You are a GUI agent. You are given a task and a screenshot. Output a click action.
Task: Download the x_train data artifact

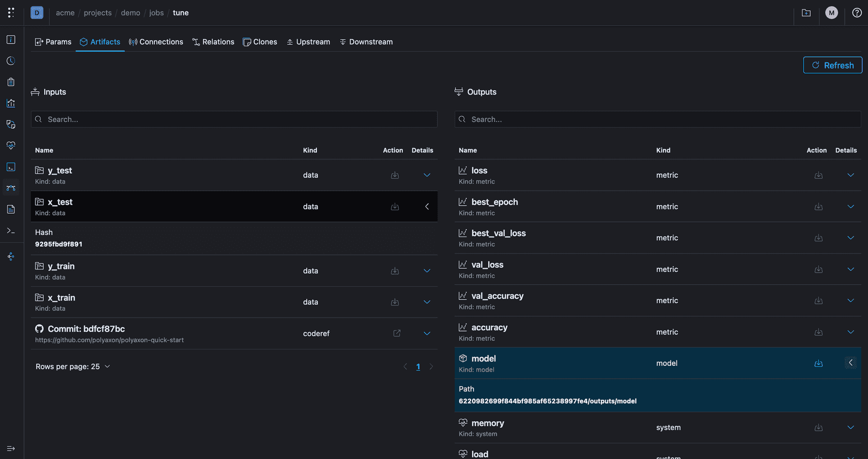point(395,302)
